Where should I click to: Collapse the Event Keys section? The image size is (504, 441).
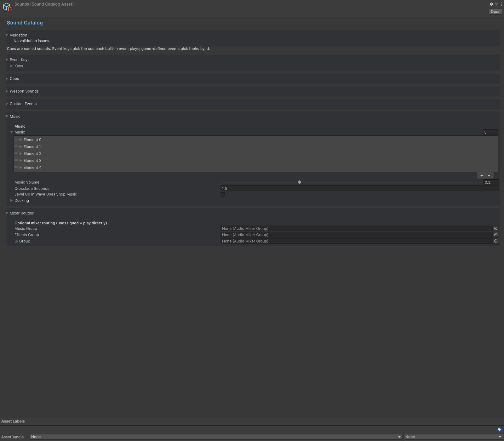7,60
